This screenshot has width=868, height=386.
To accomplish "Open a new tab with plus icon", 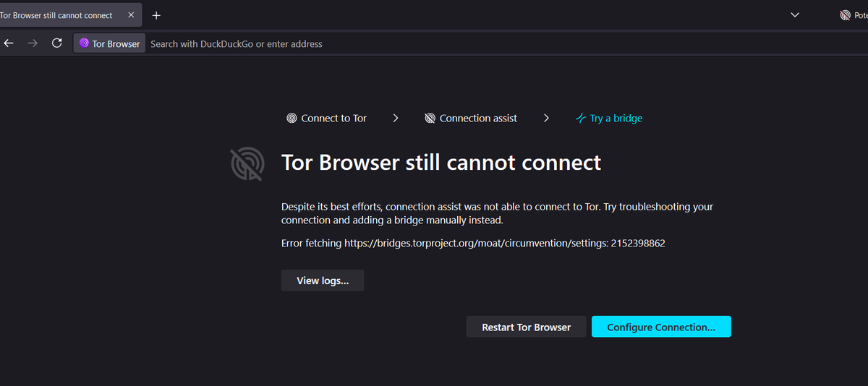I will click(x=156, y=15).
